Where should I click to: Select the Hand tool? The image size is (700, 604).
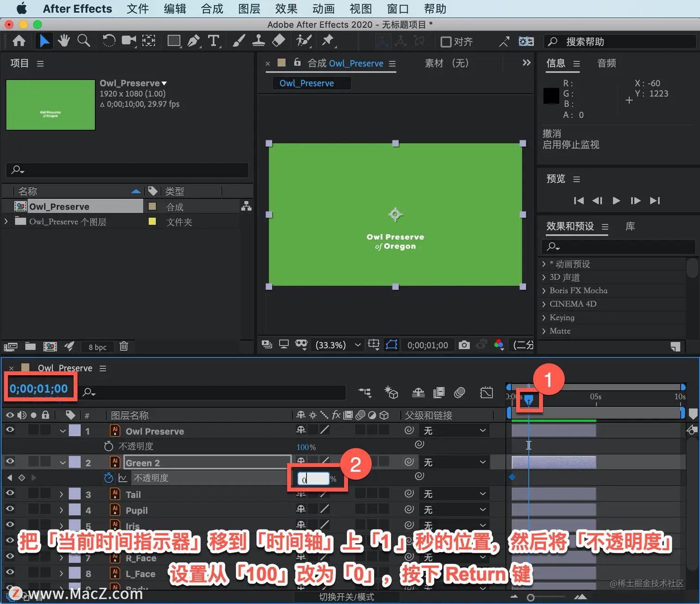click(64, 41)
